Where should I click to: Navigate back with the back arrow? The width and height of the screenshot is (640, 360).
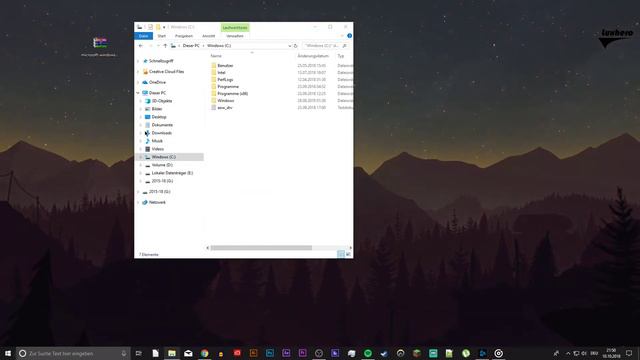click(141, 46)
